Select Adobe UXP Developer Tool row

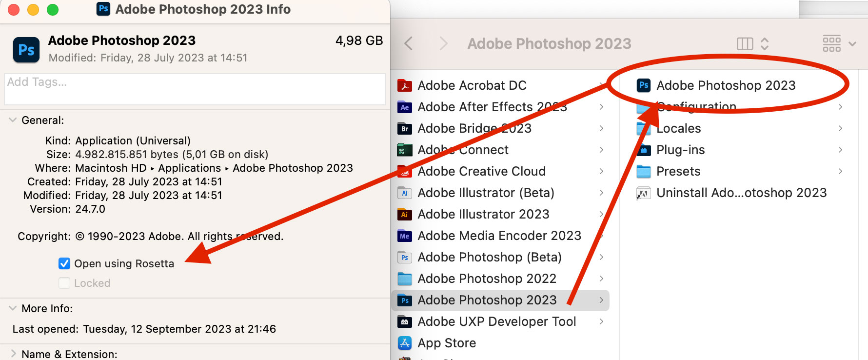click(500, 321)
